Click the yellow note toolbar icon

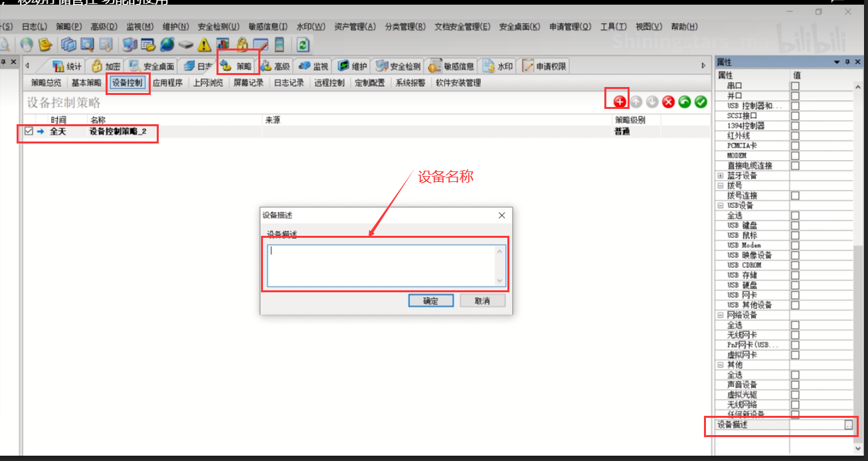[45, 45]
